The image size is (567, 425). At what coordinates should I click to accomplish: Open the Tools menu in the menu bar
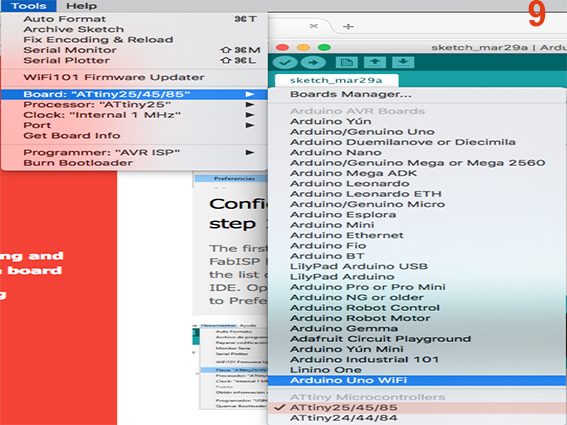[29, 6]
